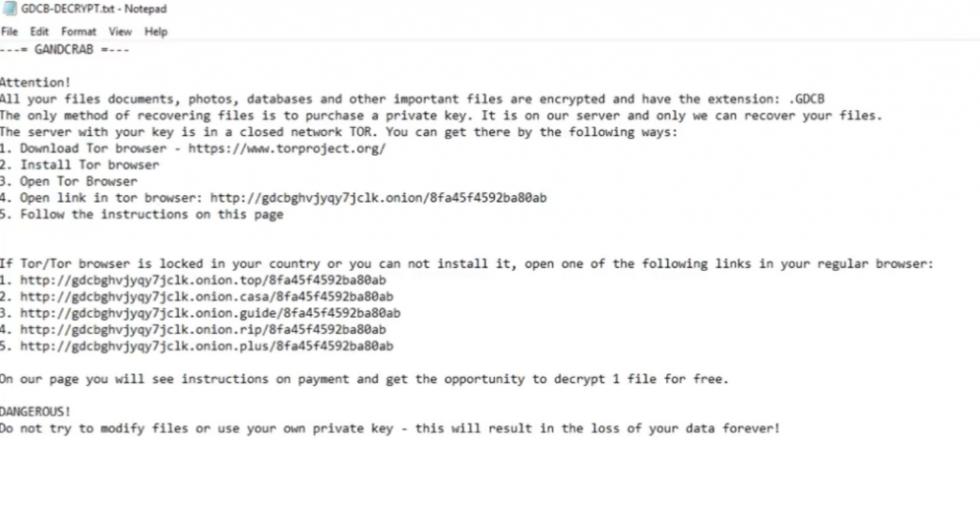980x513 pixels.
Task: Place cursor on the GANDCRAB header line
Action: click(x=64, y=50)
